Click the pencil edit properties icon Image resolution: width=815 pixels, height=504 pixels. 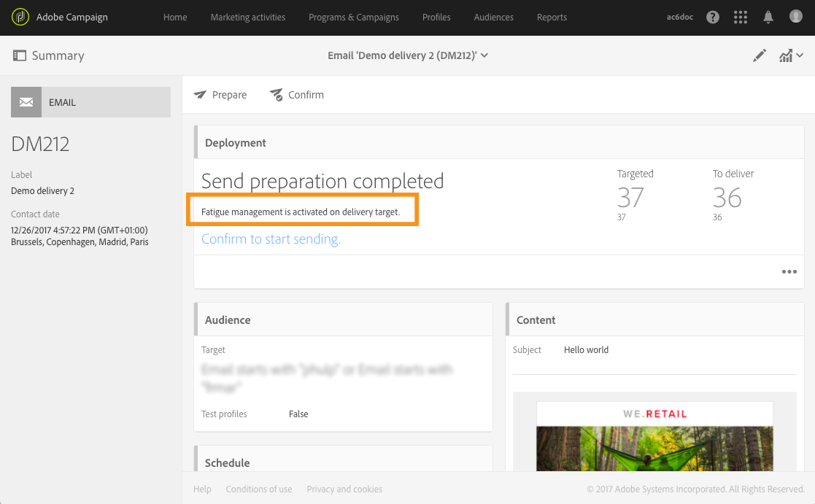click(x=760, y=55)
